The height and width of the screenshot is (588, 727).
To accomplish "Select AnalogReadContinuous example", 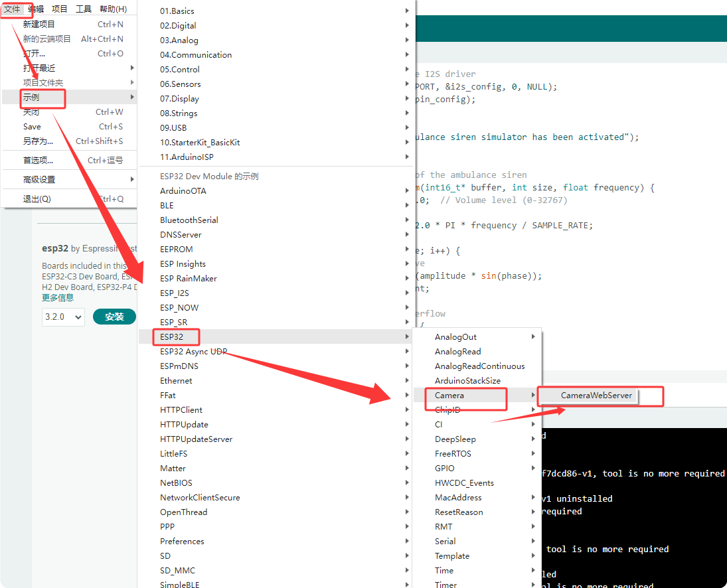I will pyautogui.click(x=477, y=366).
